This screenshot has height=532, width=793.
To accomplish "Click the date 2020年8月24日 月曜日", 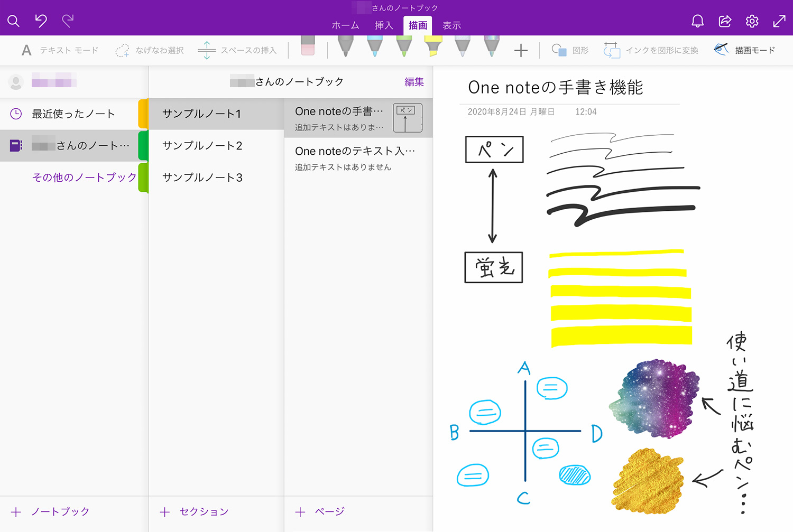I will [x=511, y=112].
